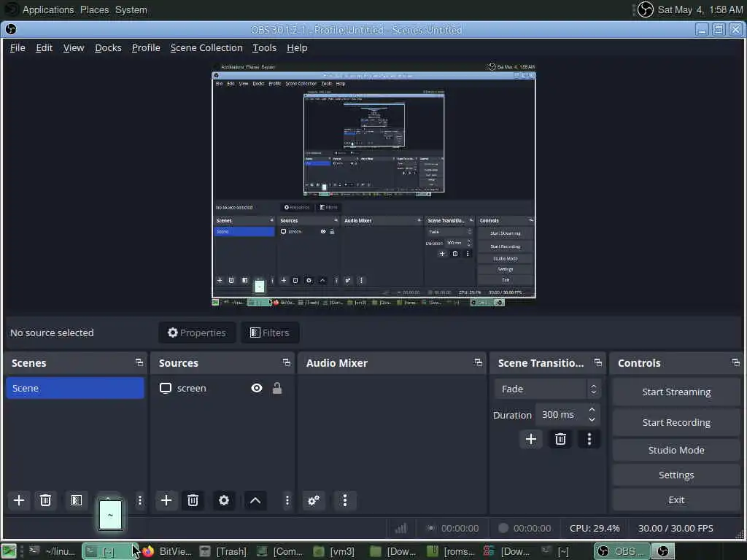Open the Sources panel three-dot menu
This screenshot has width=747, height=560.
(287, 500)
